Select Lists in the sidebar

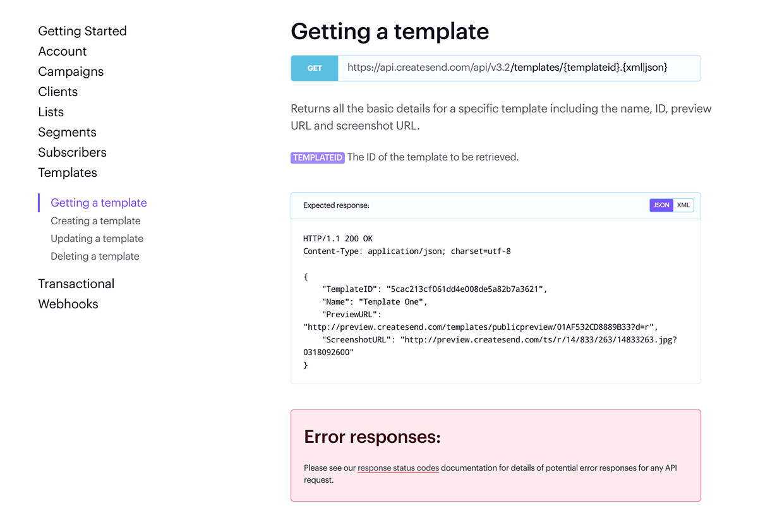(x=51, y=112)
